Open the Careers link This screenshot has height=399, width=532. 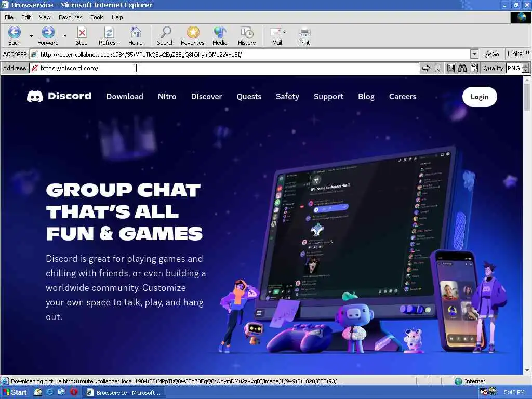(x=403, y=97)
